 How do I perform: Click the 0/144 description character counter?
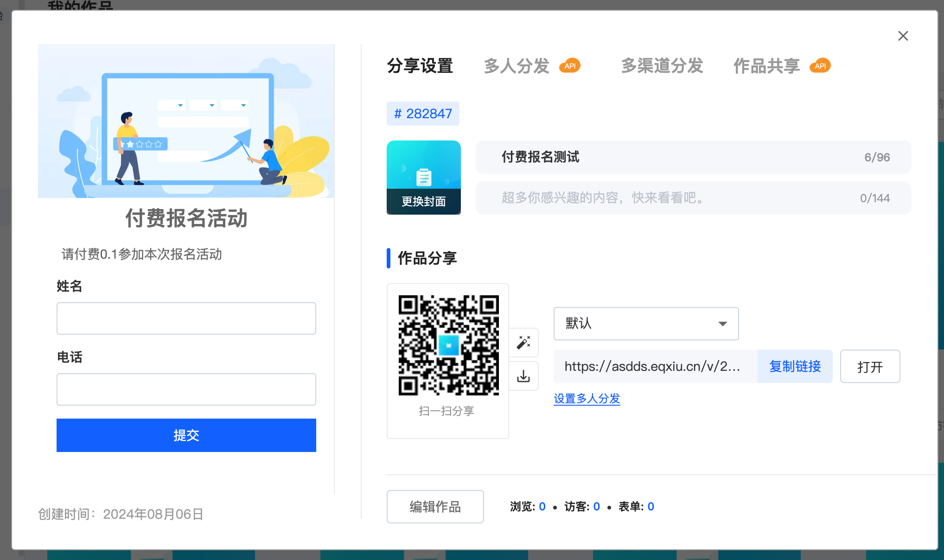point(874,198)
